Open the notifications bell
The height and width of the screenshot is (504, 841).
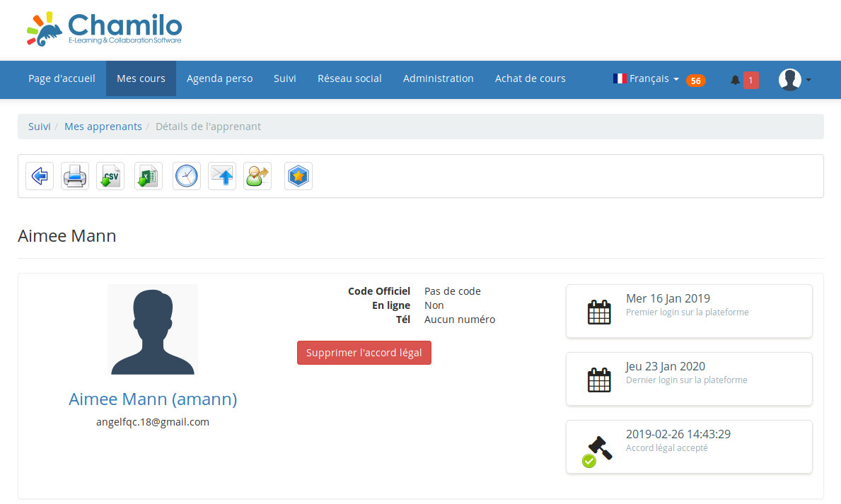[x=734, y=79]
